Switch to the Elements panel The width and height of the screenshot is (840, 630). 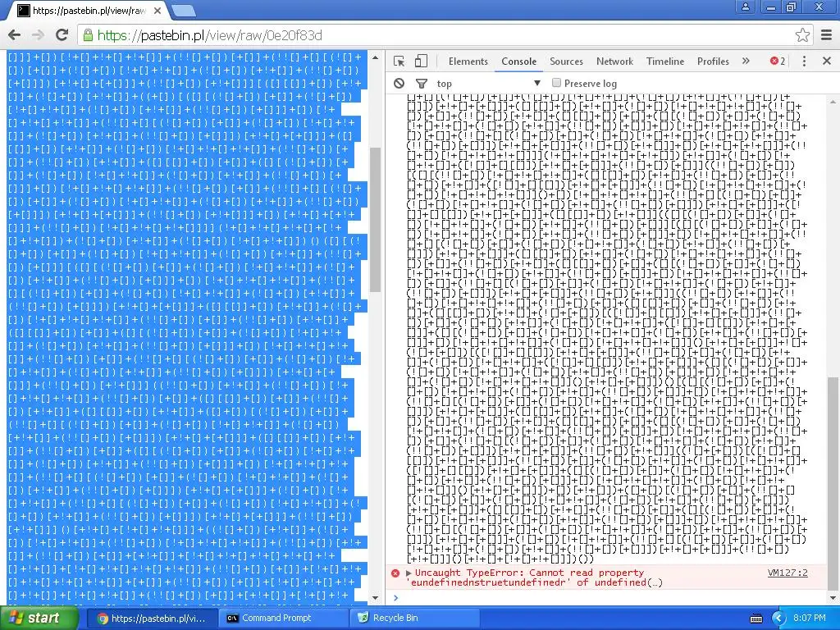(x=468, y=61)
